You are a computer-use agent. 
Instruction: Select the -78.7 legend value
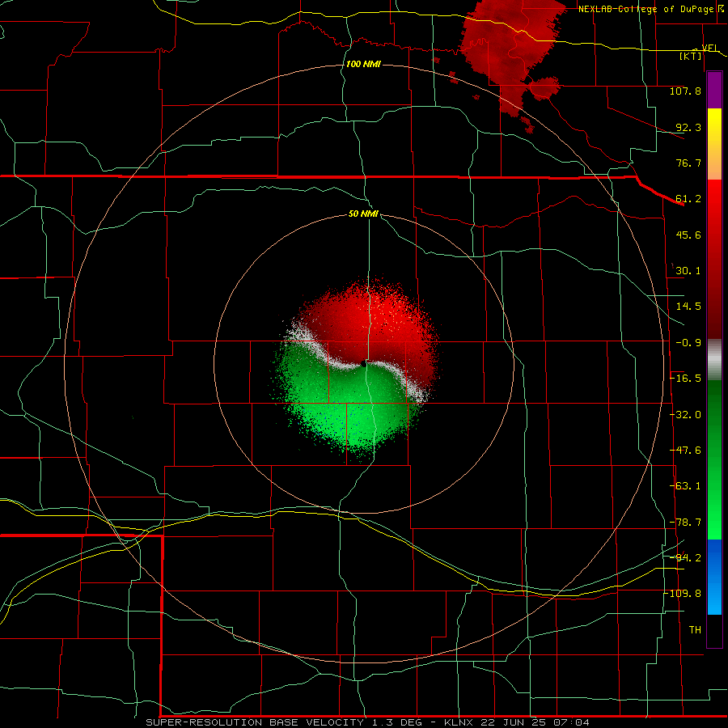tap(685, 523)
